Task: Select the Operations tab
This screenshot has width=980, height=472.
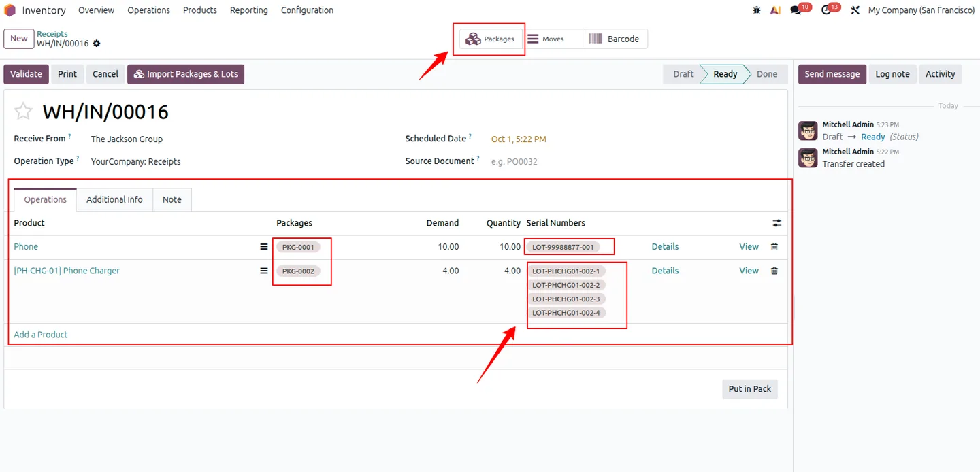Action: tap(46, 199)
